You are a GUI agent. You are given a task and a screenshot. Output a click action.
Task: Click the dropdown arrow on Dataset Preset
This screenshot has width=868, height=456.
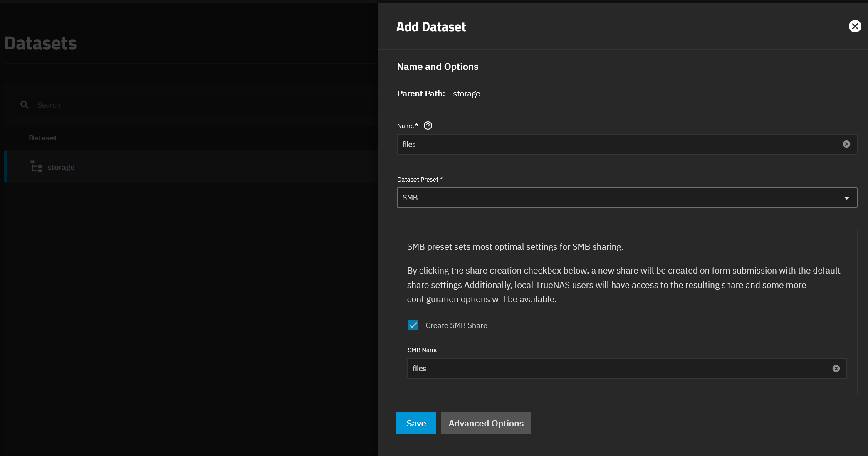(847, 198)
